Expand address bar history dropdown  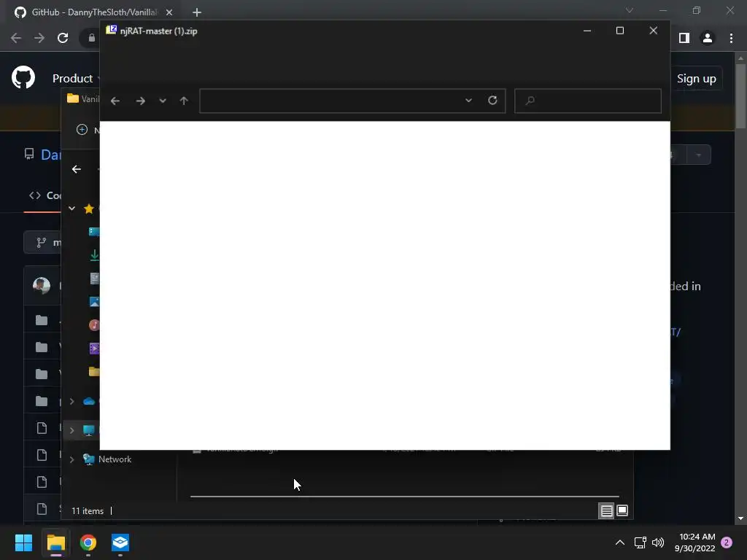click(x=468, y=101)
